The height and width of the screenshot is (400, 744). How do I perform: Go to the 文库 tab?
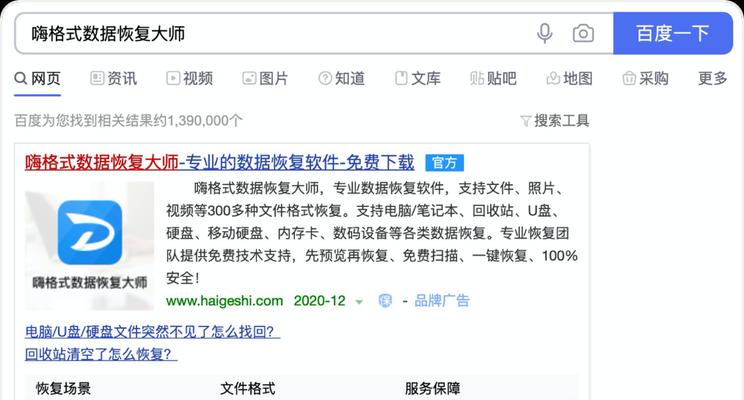[418, 78]
